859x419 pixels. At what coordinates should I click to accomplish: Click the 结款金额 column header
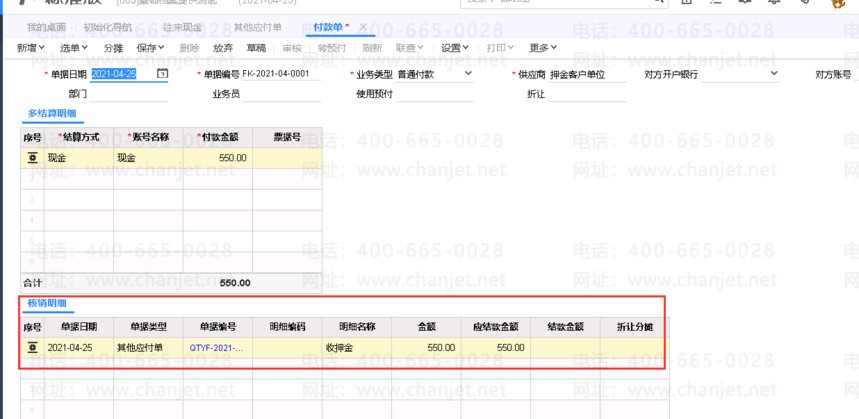[565, 327]
